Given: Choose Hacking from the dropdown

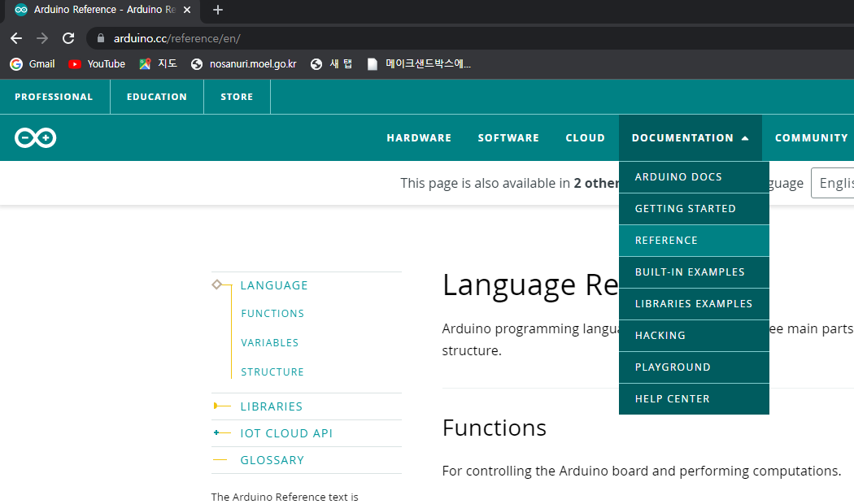Looking at the screenshot, I should (x=694, y=335).
